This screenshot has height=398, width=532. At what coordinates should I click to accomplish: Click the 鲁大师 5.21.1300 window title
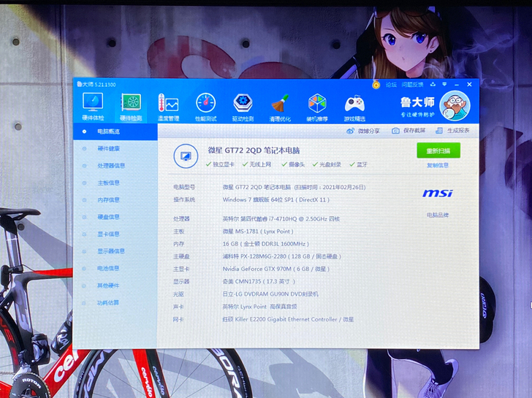click(x=96, y=85)
